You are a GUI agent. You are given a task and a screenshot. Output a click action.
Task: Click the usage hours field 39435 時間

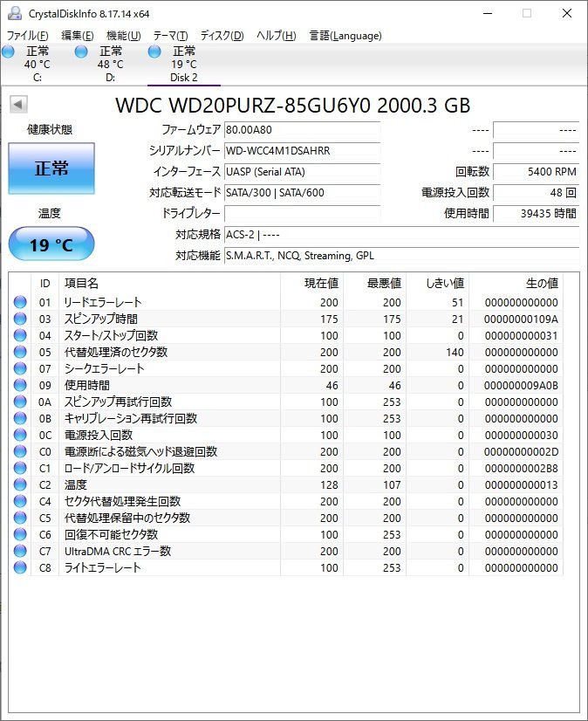coord(536,213)
